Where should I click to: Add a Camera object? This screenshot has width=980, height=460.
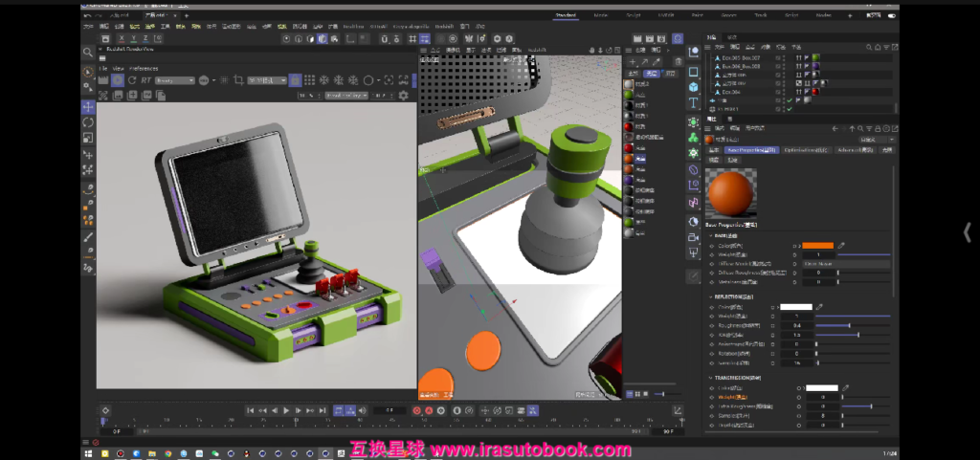(693, 237)
